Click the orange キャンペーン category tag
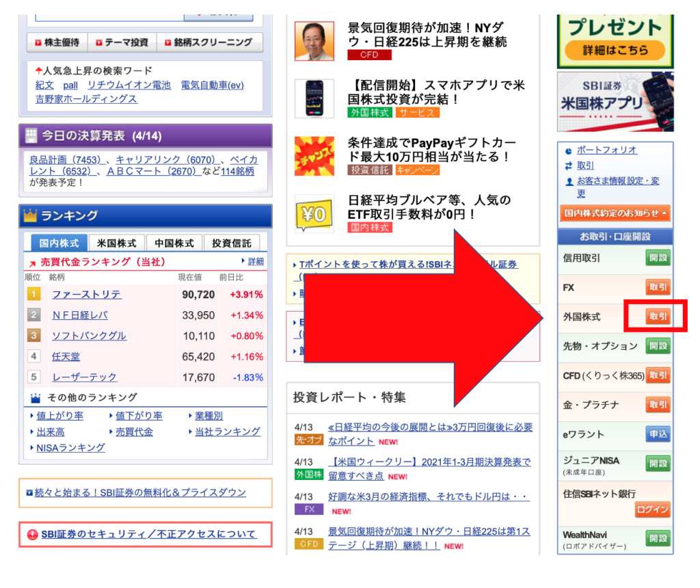This screenshot has width=700, height=588. (418, 170)
